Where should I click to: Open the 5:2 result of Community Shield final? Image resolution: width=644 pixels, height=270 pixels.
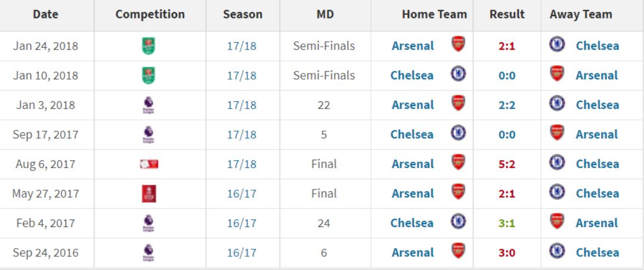507,164
